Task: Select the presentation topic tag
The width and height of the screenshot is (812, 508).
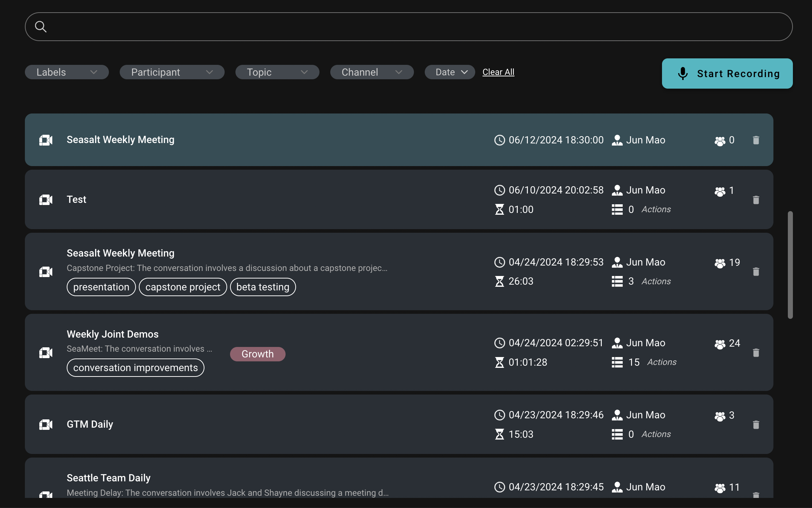Action: (101, 287)
